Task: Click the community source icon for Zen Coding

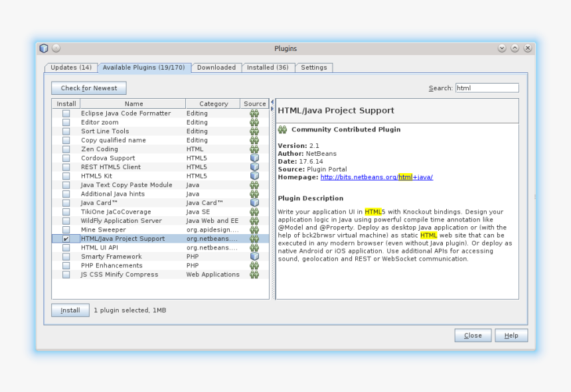Action: [254, 149]
